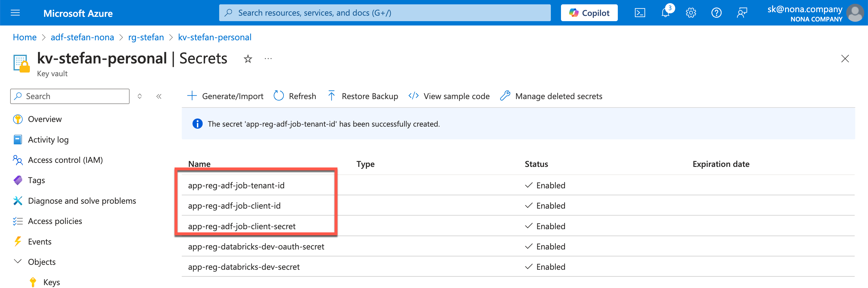The image size is (868, 288).
Task: Open Access control (IAM) menu item
Action: click(65, 160)
